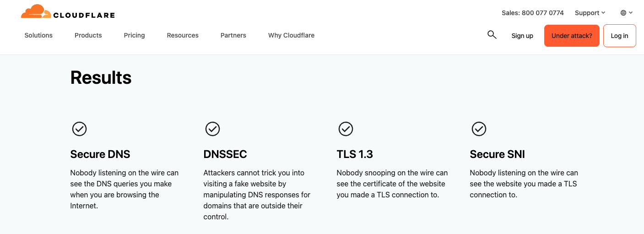Viewport: 644px width, 234px height.
Task: Click the Cloudflare cloud logo
Action: (36, 11)
